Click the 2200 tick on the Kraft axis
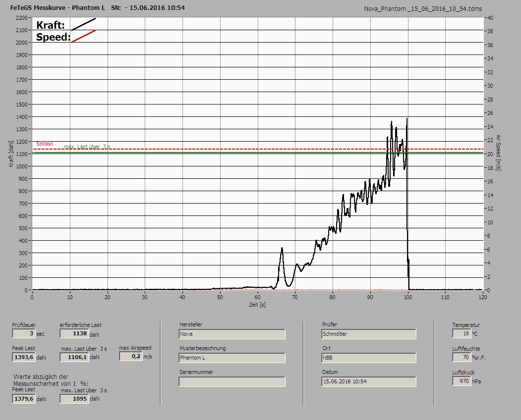The height and width of the screenshot is (420, 521). coord(21,18)
